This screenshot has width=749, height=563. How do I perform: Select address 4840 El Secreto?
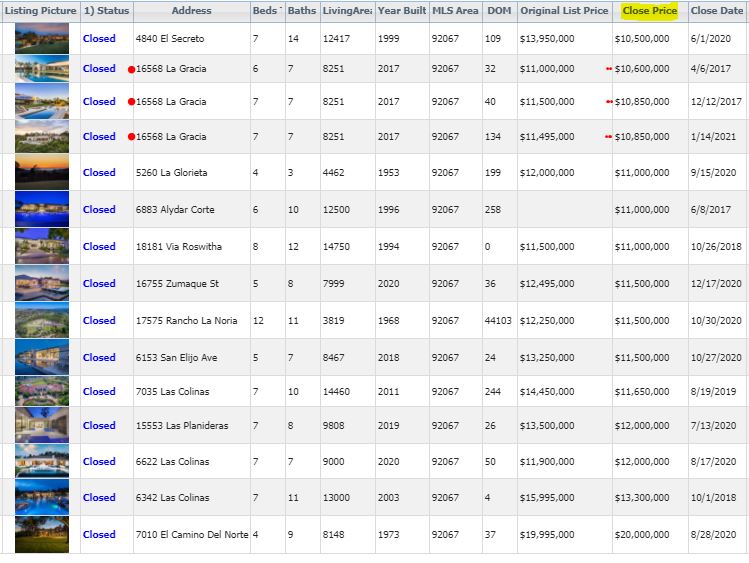[170, 39]
